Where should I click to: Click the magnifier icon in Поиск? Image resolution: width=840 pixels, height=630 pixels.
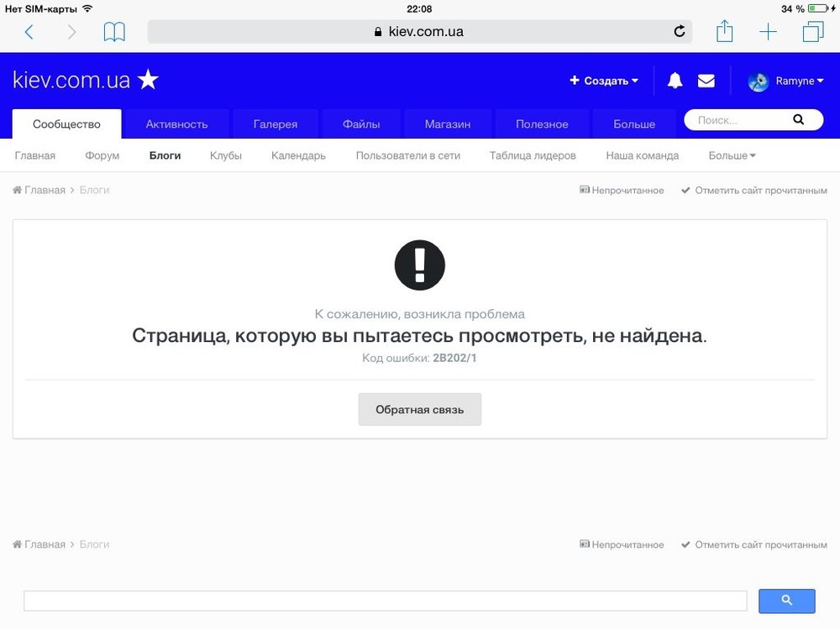click(x=798, y=119)
